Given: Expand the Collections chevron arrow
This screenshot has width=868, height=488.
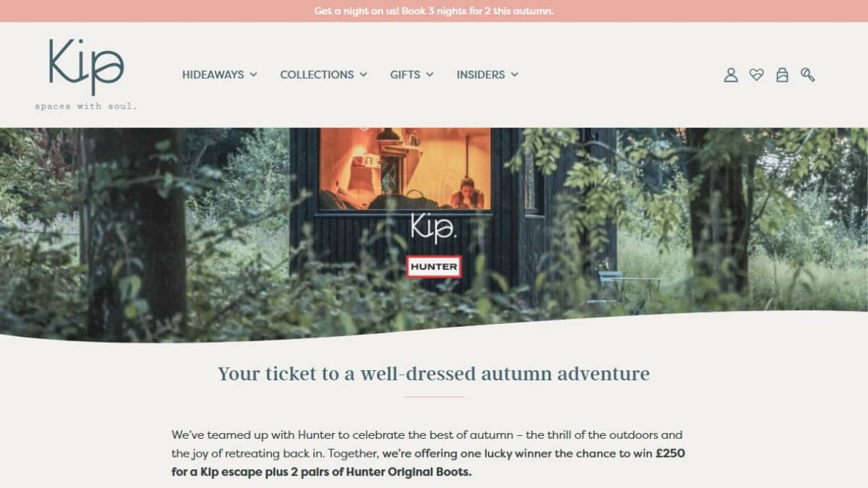Looking at the screenshot, I should 363,74.
